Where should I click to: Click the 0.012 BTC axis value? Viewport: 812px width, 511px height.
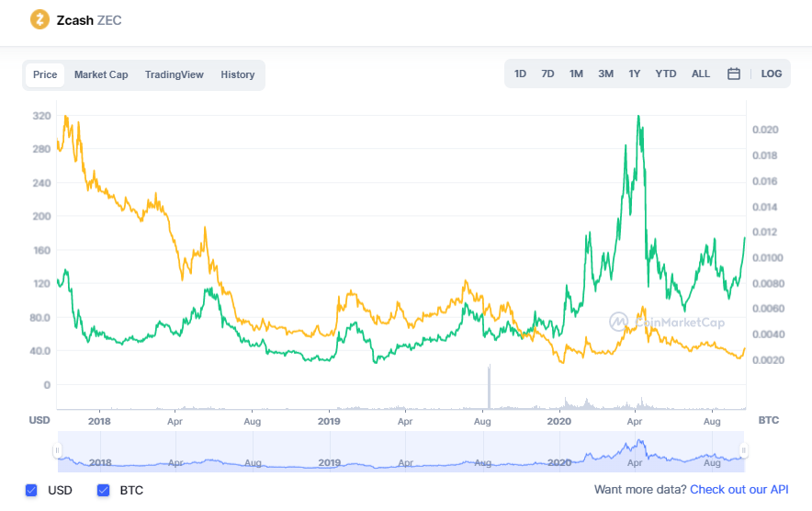pos(765,232)
